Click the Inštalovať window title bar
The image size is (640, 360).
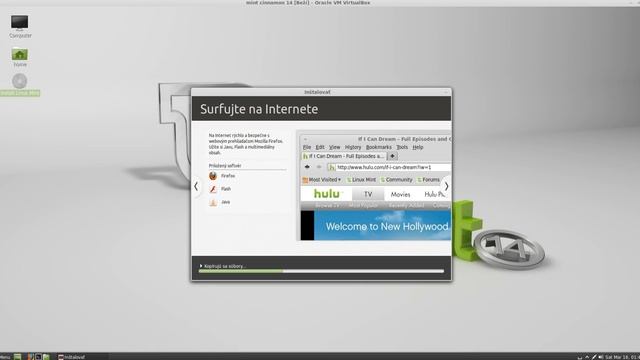(321, 92)
